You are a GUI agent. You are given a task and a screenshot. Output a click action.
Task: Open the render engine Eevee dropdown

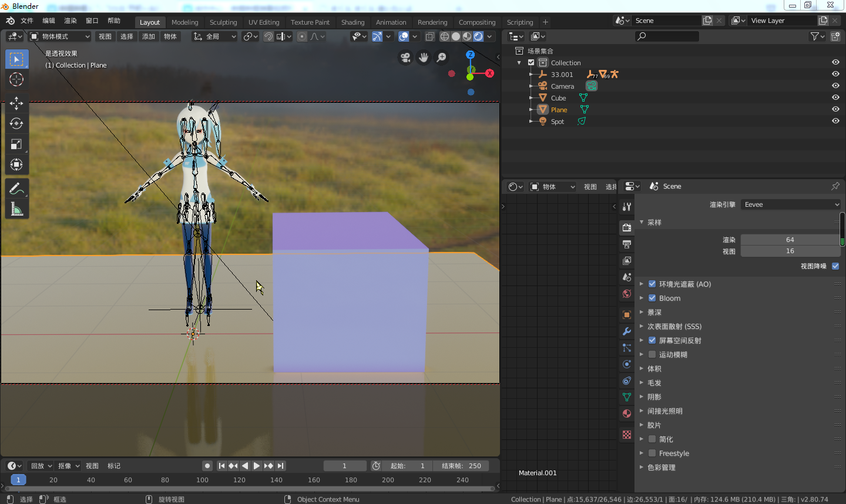(791, 204)
